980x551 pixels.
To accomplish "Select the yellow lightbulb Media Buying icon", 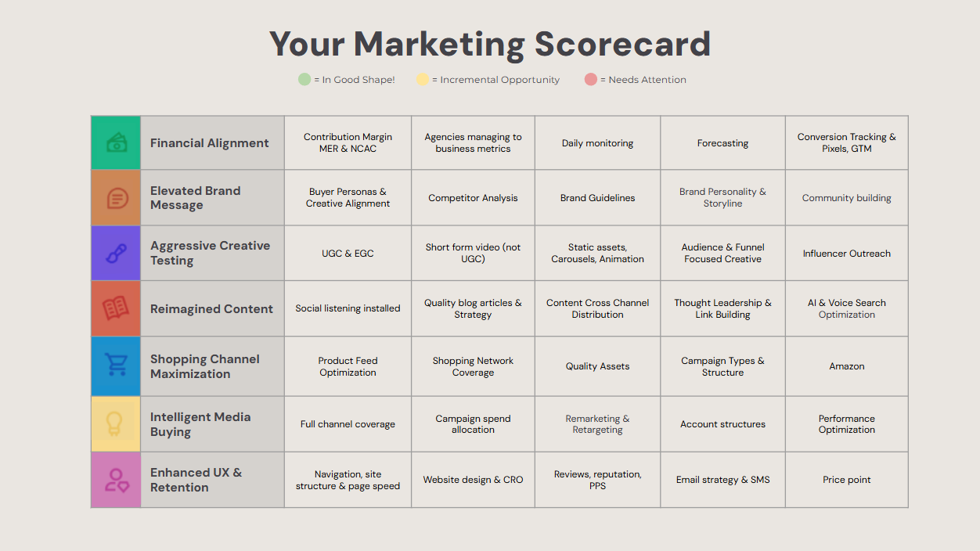I will [x=115, y=423].
